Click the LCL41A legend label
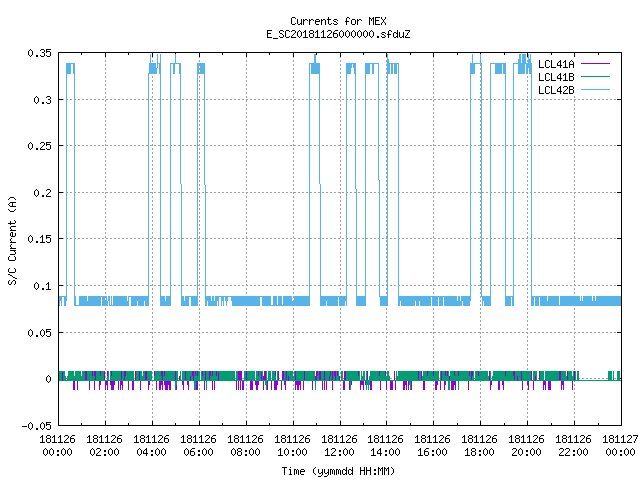 pyautogui.click(x=556, y=64)
